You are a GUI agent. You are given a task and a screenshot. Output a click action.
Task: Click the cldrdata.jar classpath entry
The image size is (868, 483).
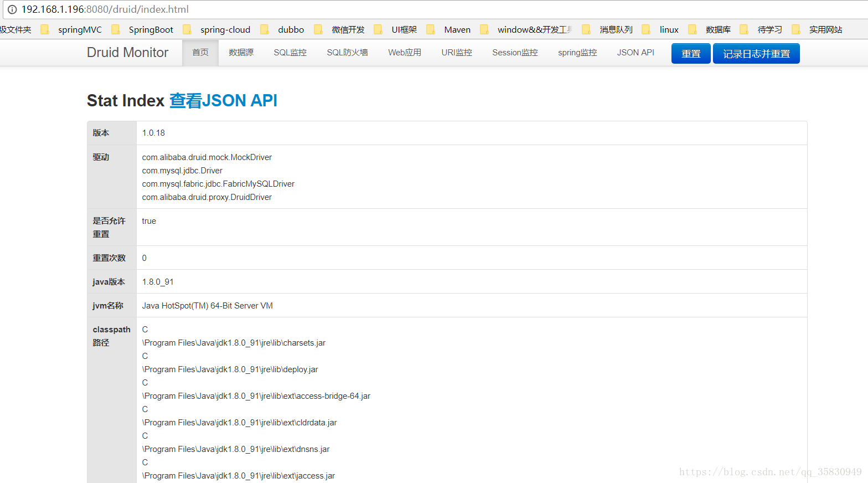pyautogui.click(x=239, y=423)
